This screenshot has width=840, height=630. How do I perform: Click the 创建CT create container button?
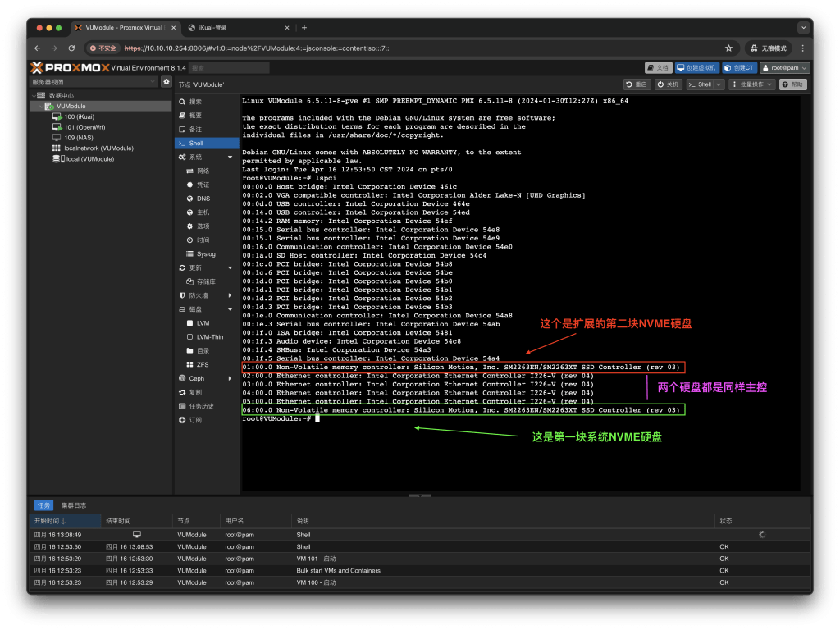coord(739,67)
